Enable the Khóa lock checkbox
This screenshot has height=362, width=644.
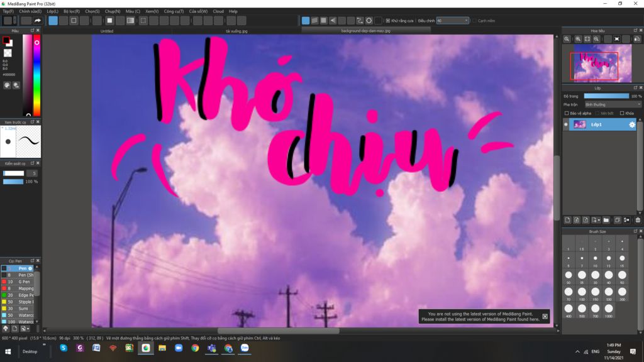coord(622,113)
